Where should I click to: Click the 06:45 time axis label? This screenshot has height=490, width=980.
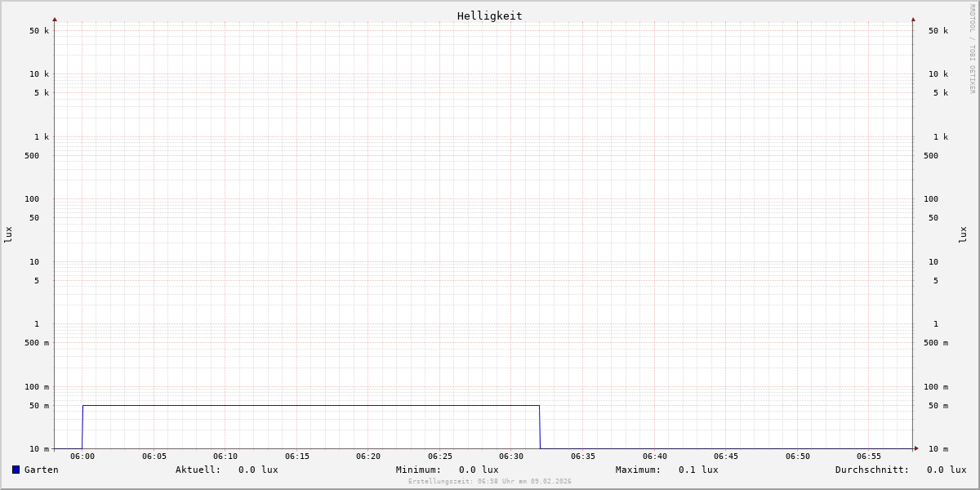tap(726, 457)
